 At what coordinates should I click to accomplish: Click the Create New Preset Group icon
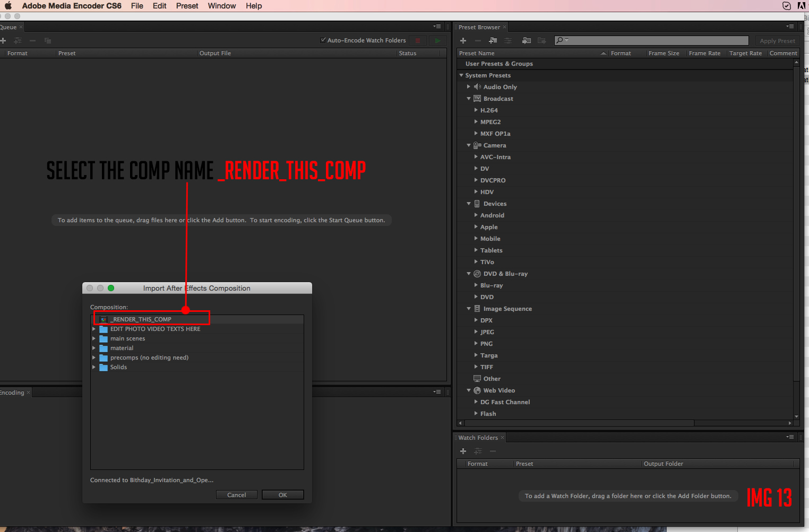[x=493, y=41]
